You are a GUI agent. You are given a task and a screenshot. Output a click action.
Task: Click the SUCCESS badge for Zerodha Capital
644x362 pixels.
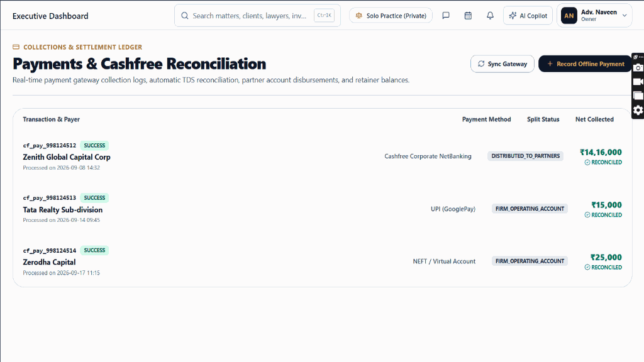(94, 250)
